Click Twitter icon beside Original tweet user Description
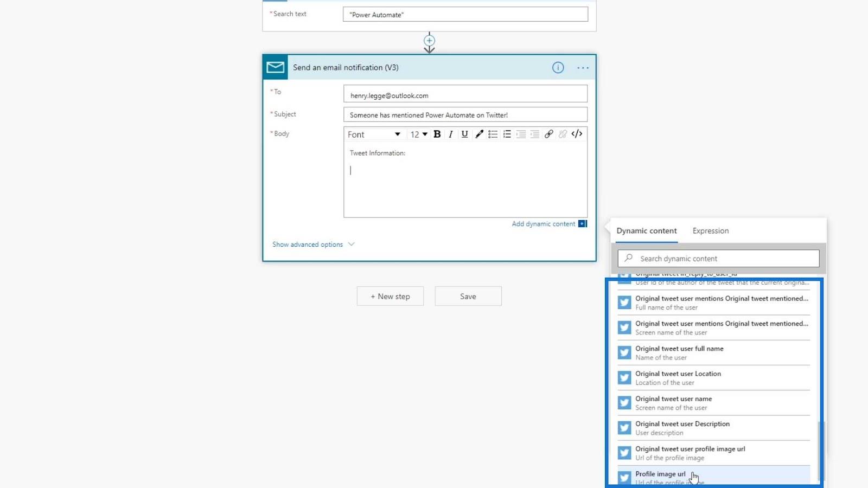This screenshot has height=488, width=868. (624, 428)
